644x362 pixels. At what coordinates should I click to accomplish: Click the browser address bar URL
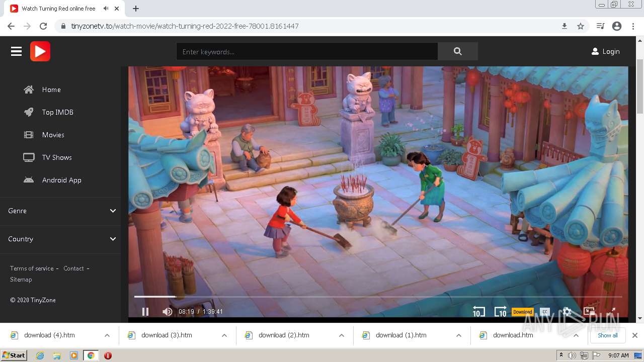pos(185,26)
